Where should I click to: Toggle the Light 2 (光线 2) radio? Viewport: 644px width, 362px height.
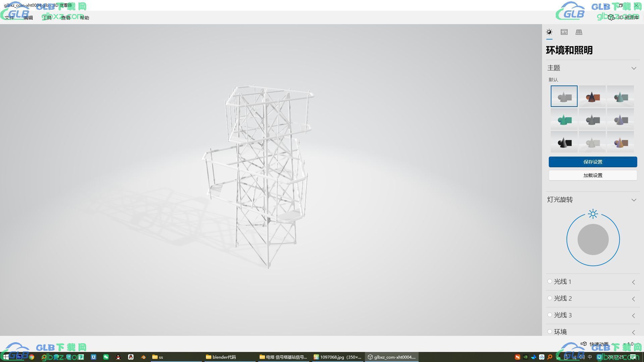(550, 298)
